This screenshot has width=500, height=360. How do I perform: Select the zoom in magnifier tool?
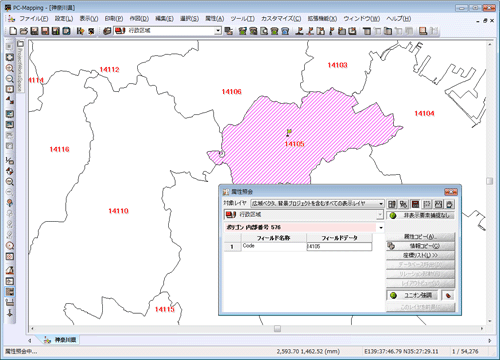pos(10,68)
